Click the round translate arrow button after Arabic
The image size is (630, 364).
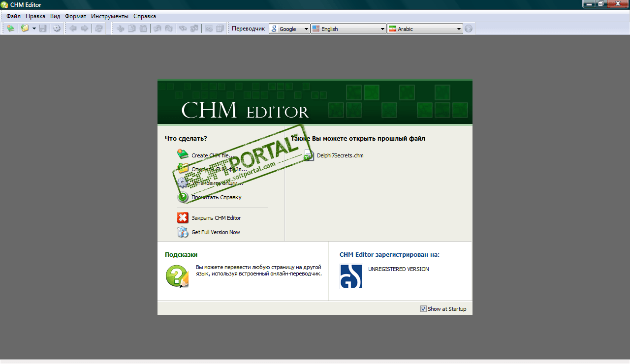469,29
